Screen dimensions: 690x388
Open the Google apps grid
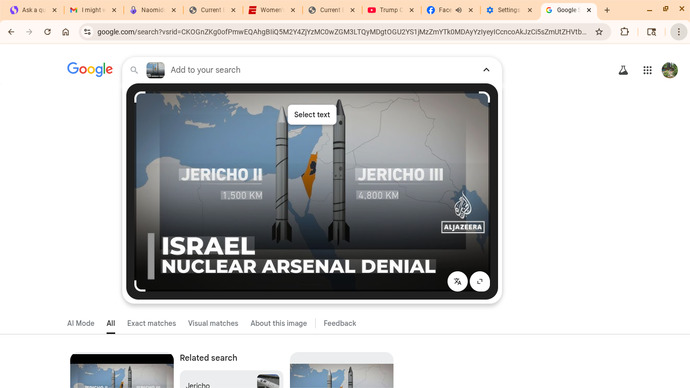[647, 70]
